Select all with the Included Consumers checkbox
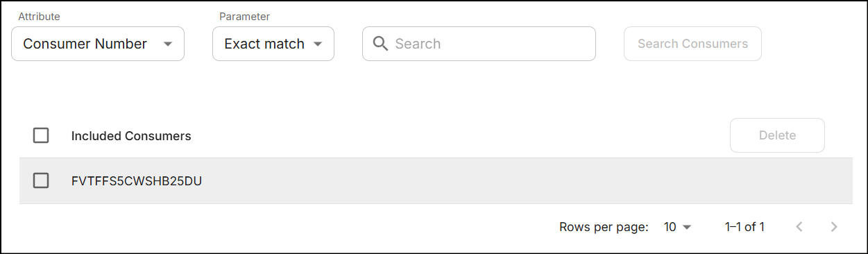 pyautogui.click(x=41, y=135)
